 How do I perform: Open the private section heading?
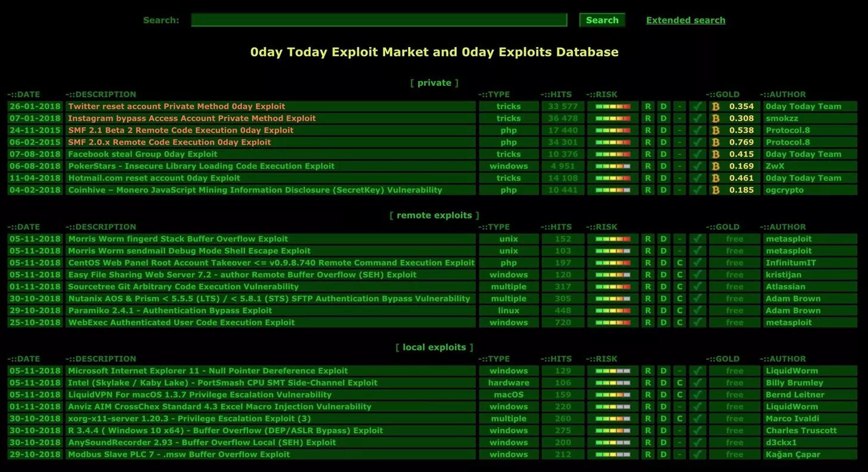434,83
